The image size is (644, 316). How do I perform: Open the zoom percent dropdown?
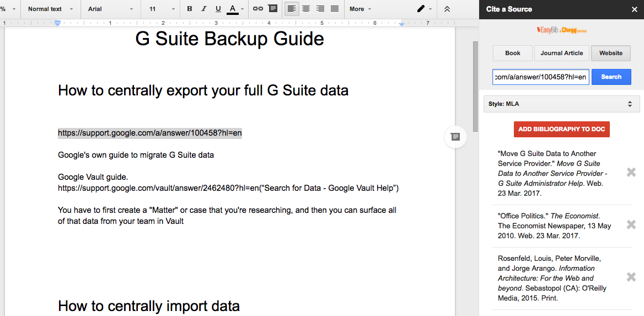click(8, 9)
